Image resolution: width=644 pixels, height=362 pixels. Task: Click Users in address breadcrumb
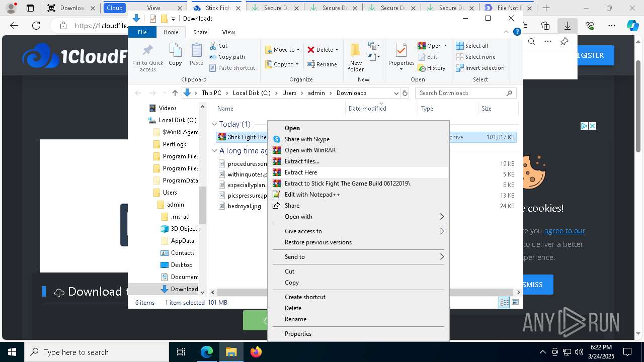coord(289,93)
